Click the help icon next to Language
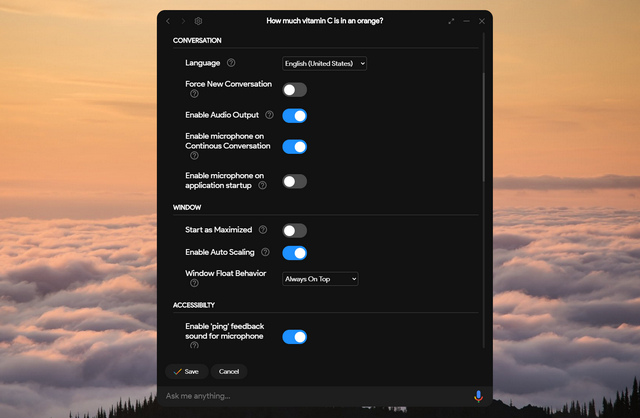Viewport: 640px width, 418px height. (231, 62)
